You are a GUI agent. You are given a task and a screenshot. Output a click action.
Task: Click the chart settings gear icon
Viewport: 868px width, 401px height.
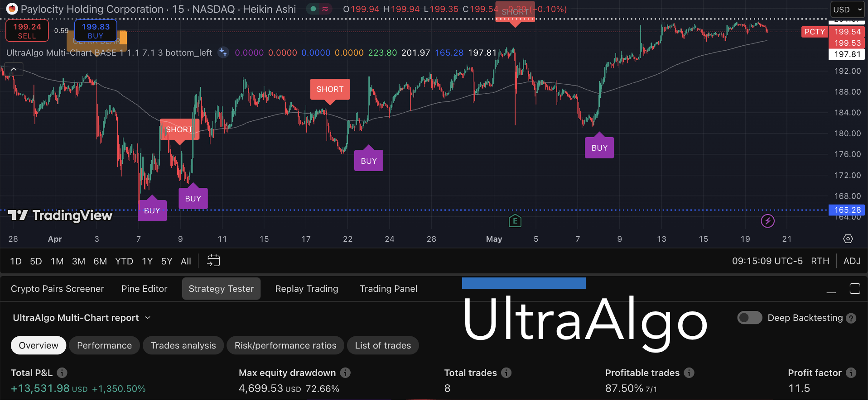(x=848, y=239)
